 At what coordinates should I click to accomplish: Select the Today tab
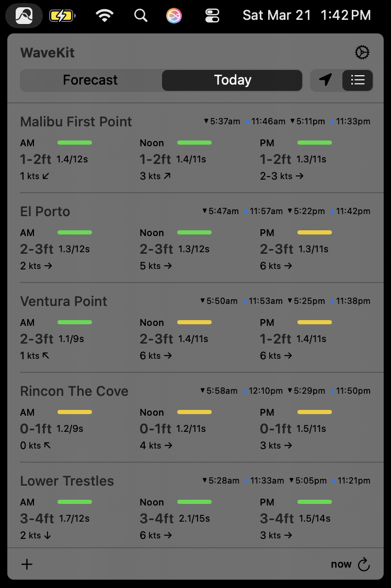point(233,80)
